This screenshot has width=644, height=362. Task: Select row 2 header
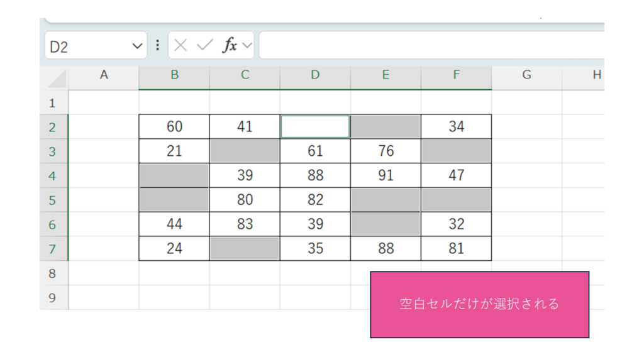click(x=53, y=128)
